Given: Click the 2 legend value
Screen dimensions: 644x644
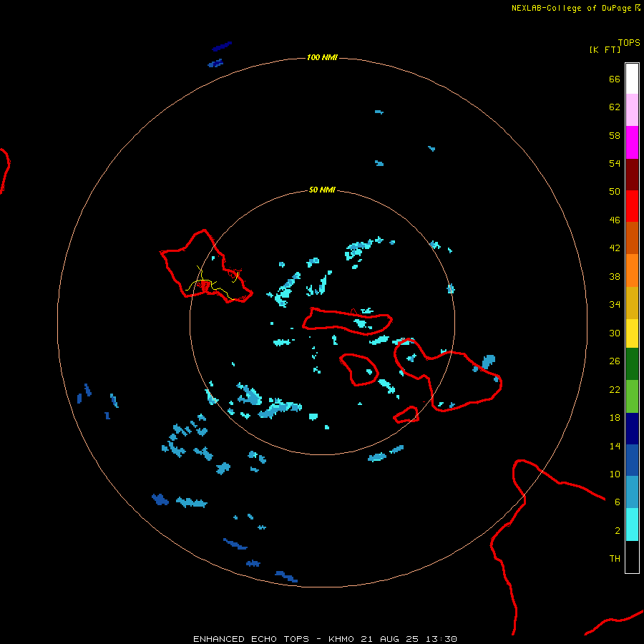Looking at the screenshot, I should point(617,530).
